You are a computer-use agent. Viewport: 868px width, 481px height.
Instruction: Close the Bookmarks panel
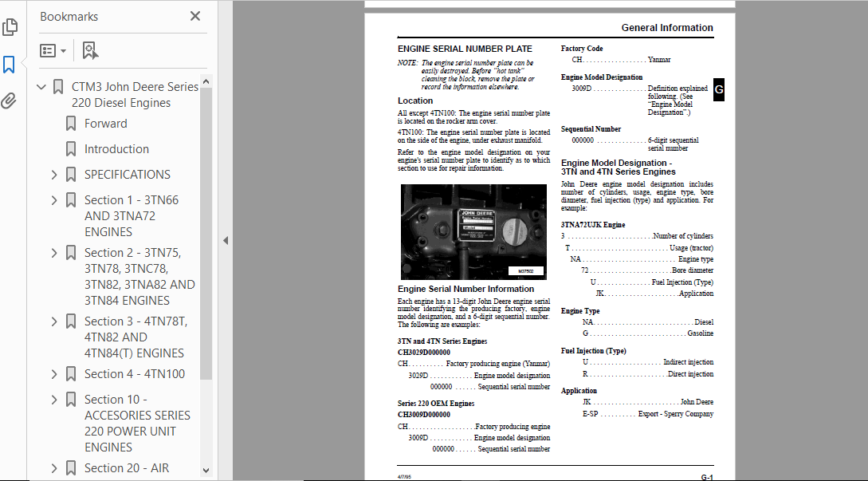pos(194,16)
